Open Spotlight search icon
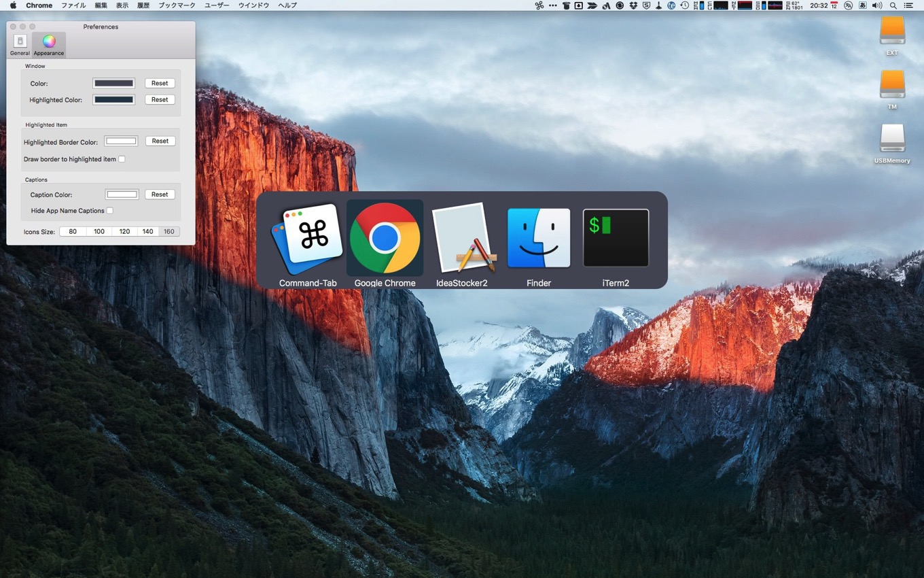 point(893,5)
